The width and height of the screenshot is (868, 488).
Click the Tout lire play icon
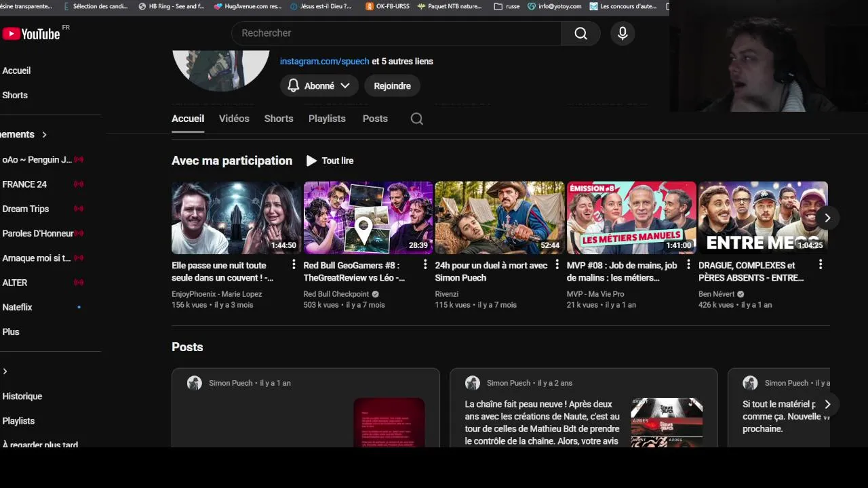[x=311, y=161]
